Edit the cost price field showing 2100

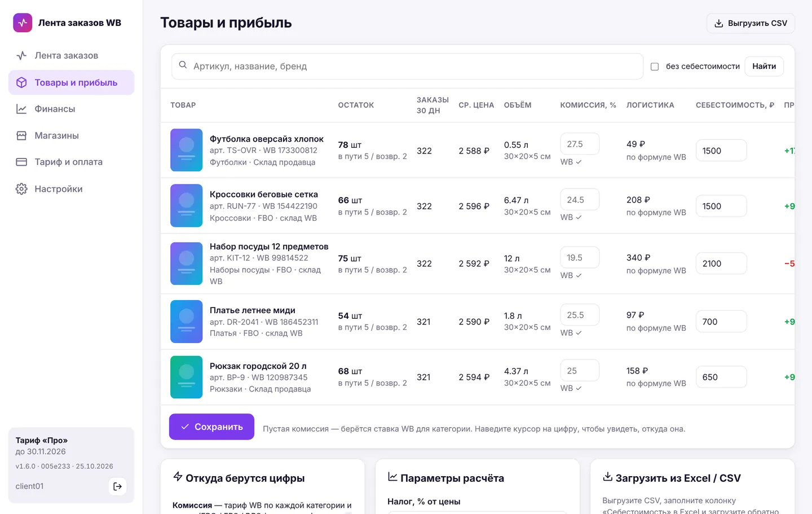click(x=721, y=263)
